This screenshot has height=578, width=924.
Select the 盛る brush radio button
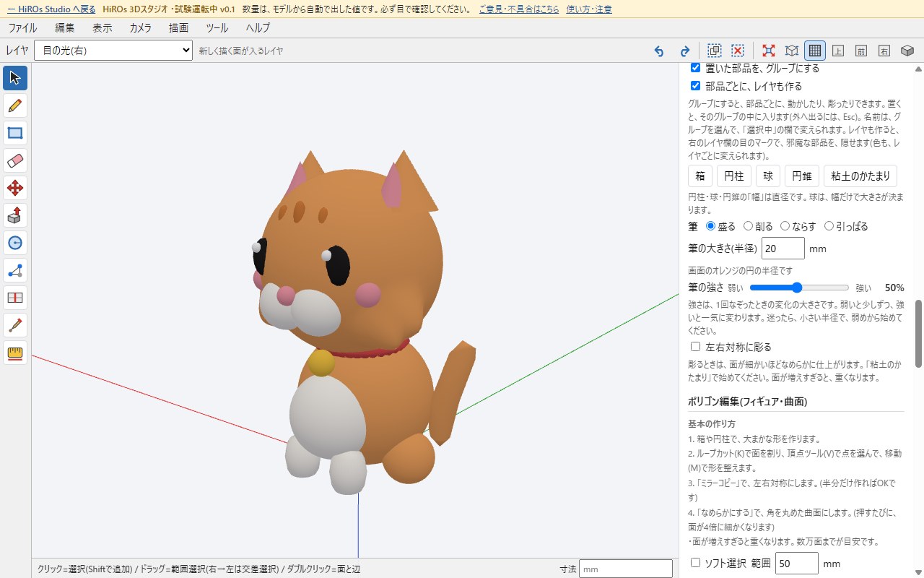710,226
